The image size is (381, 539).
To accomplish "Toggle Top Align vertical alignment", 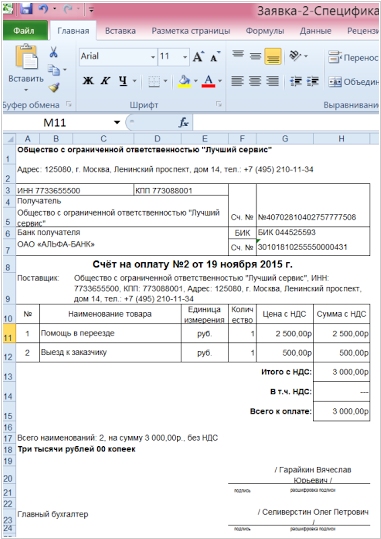I will point(238,56).
